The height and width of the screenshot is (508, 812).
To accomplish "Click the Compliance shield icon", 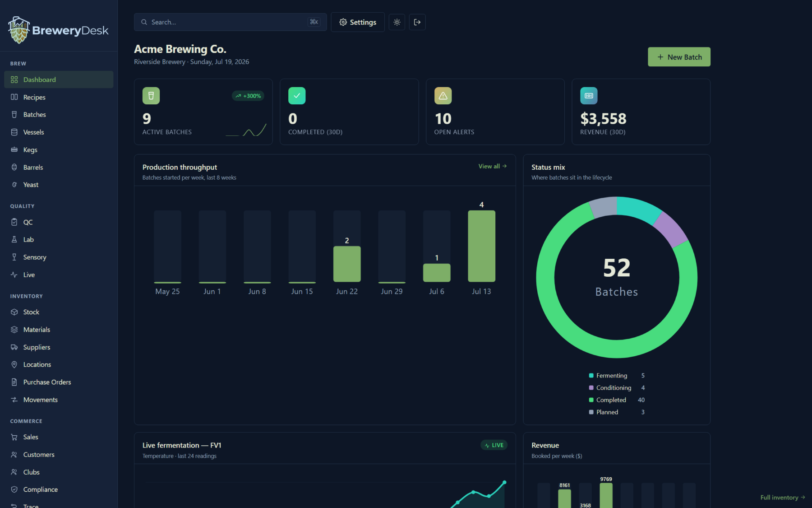I will [x=14, y=489].
